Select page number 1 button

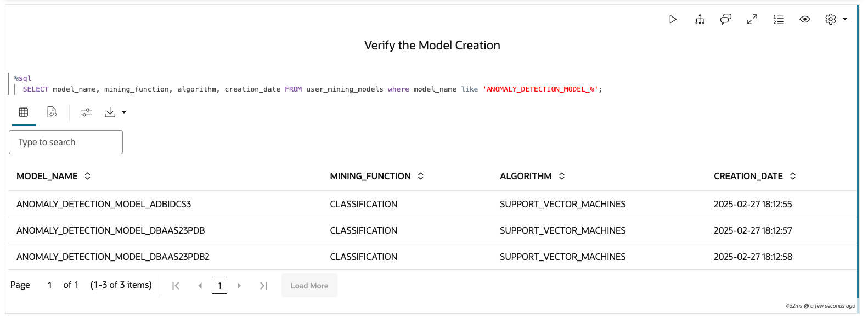pyautogui.click(x=219, y=286)
